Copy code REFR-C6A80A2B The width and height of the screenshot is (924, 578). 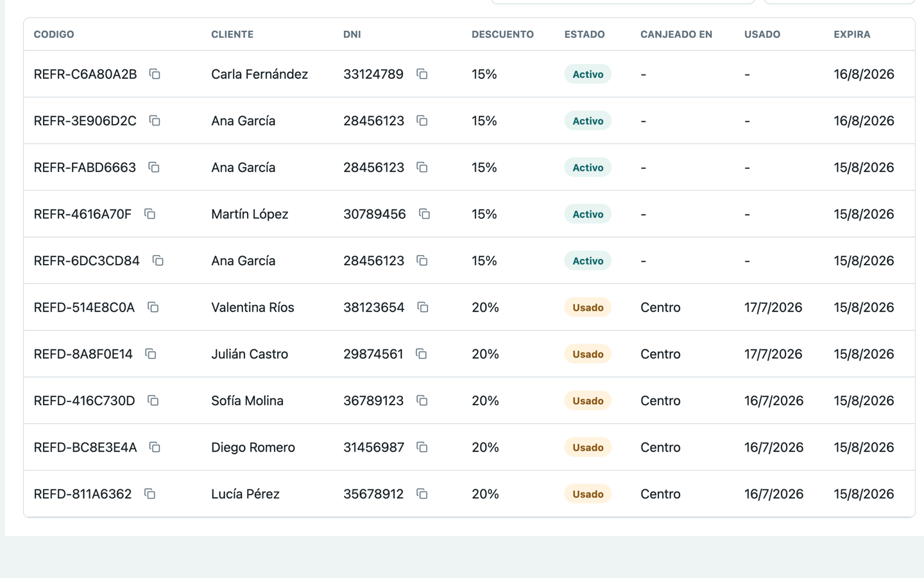pos(155,74)
